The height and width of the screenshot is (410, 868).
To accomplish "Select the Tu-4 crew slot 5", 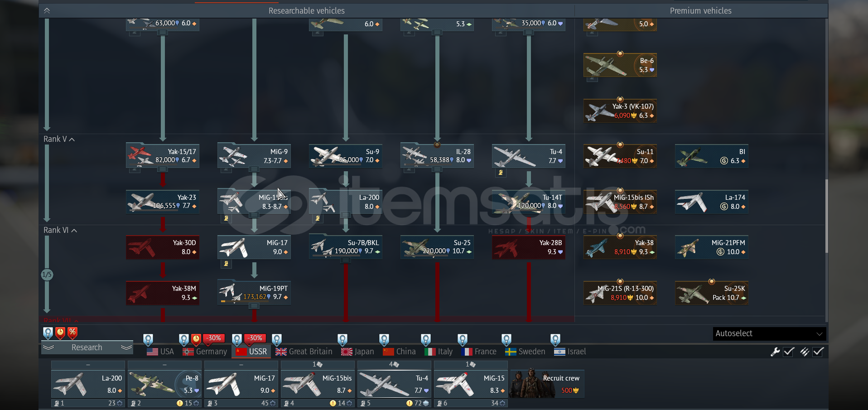I will 394,384.
